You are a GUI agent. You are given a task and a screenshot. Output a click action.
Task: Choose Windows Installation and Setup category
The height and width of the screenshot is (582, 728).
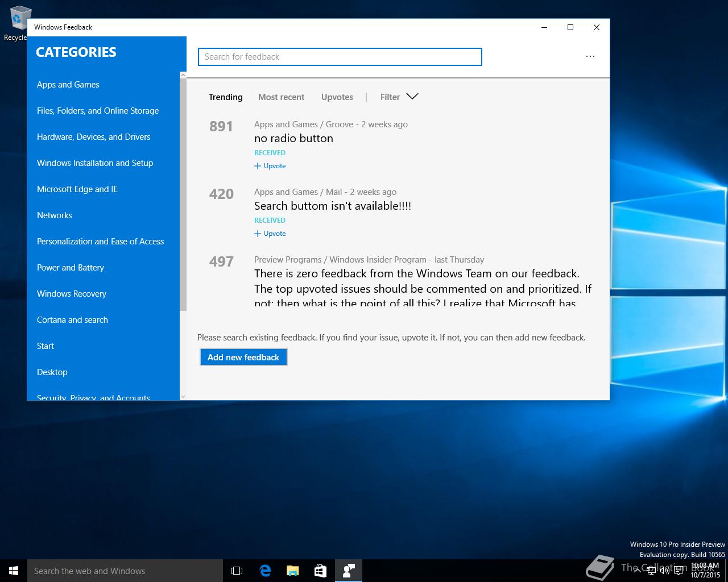tap(95, 163)
